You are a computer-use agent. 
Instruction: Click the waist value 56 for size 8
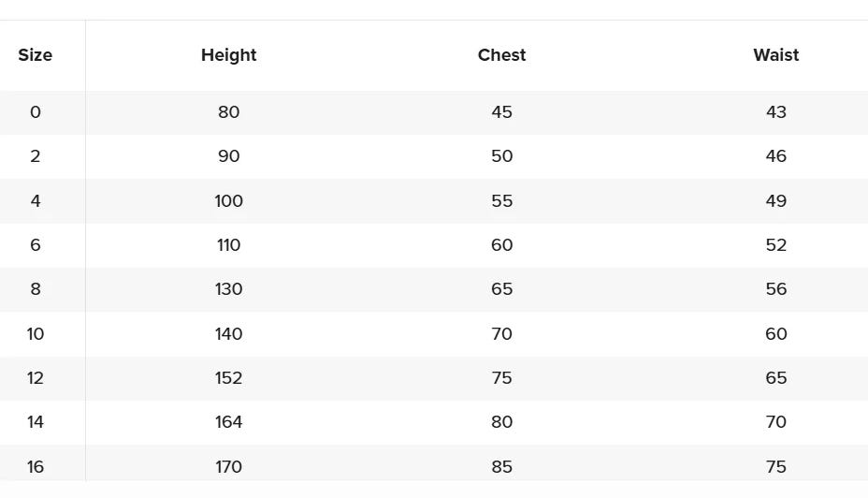(x=775, y=289)
